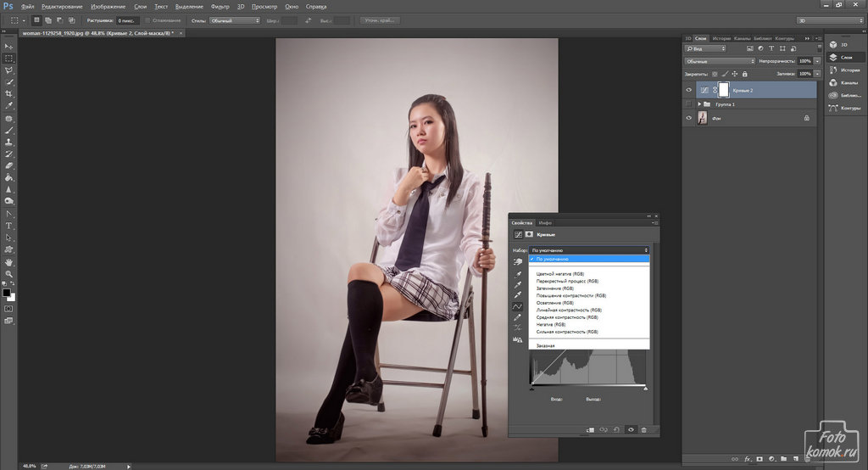Toggle the lock transparent pixels button
Viewport: 868px width, 470px height.
pyautogui.click(x=715, y=74)
